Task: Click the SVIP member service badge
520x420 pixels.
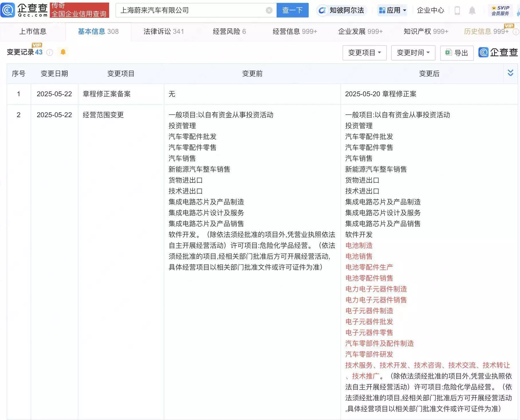Action: [x=500, y=11]
